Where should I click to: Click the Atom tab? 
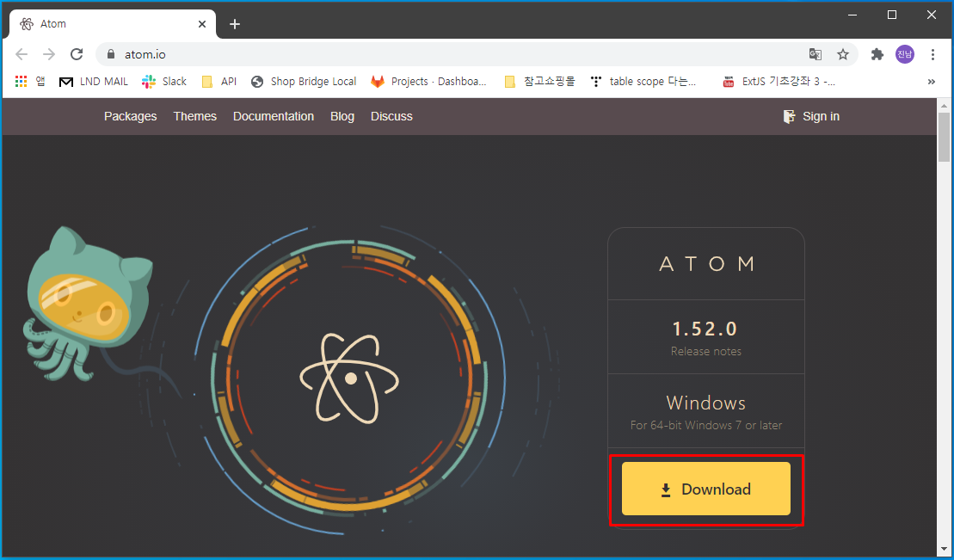point(113,24)
